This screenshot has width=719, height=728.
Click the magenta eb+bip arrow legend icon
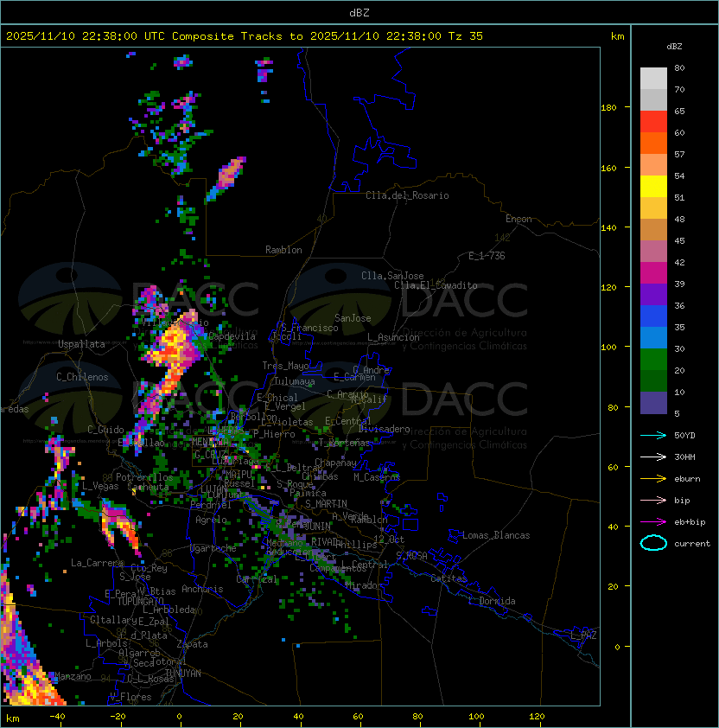point(653,522)
